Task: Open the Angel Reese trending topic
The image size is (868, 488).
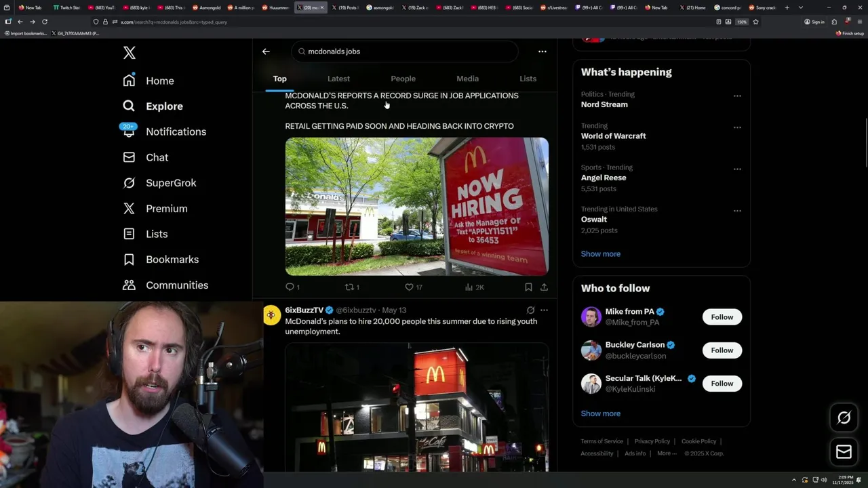Action: point(604,178)
